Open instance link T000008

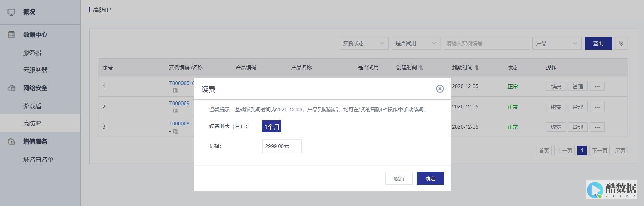[179, 124]
